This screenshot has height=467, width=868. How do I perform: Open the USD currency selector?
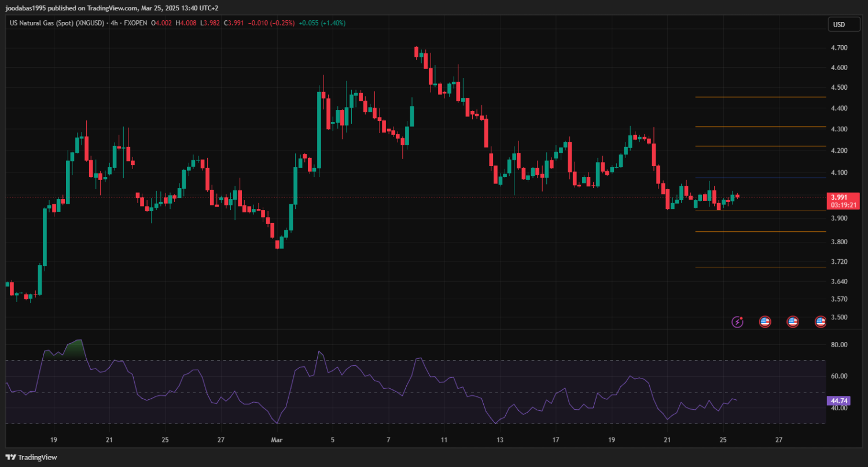coord(838,24)
